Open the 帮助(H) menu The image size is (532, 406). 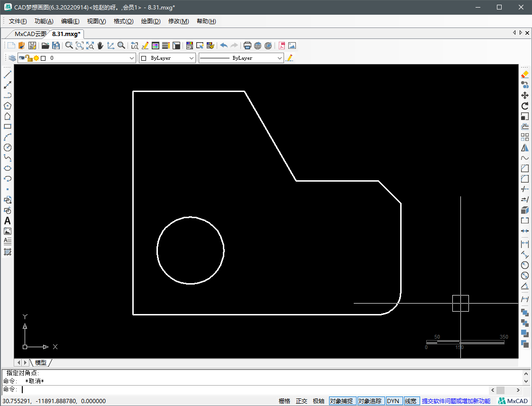click(206, 21)
